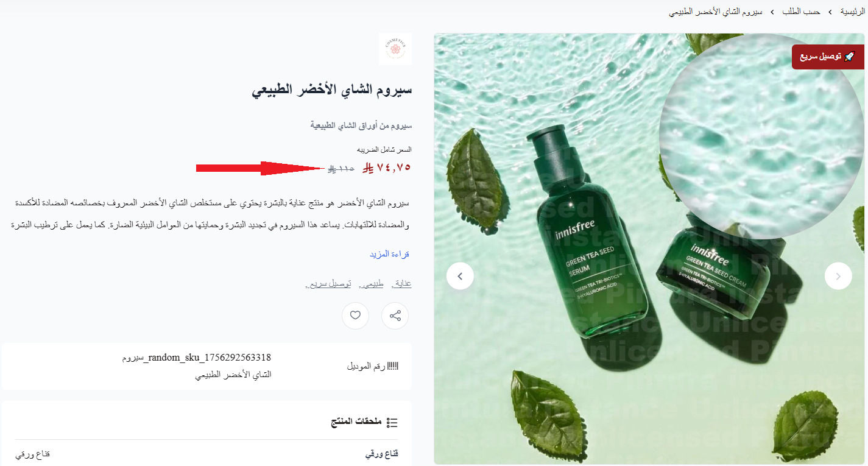The width and height of the screenshot is (868, 466).
Task: Click the rocket icon on the توصيل سريع badge
Action: [x=850, y=57]
